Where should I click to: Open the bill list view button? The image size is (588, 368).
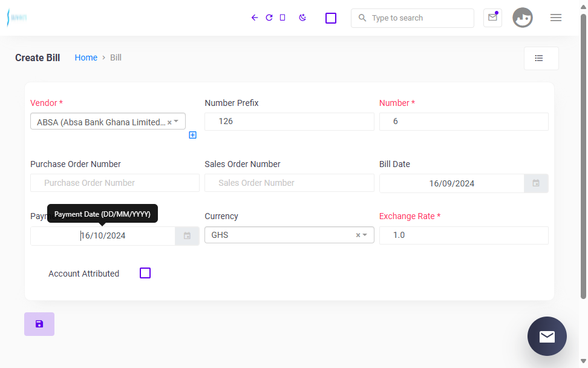(541, 58)
